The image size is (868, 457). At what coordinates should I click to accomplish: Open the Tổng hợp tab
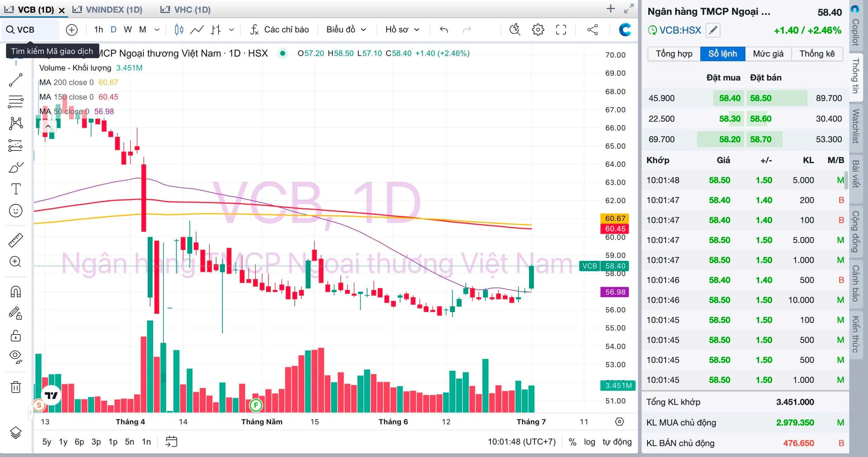(x=674, y=54)
